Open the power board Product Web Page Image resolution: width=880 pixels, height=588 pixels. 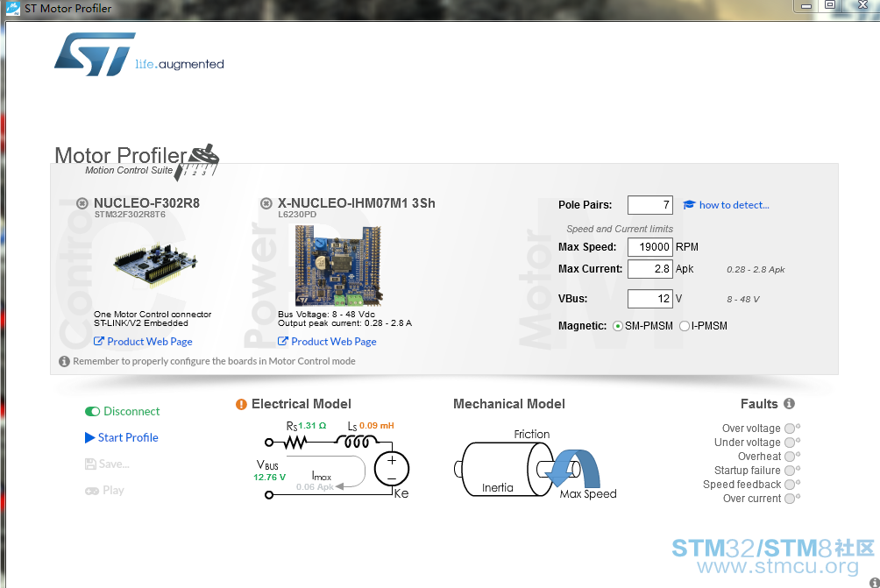(327, 341)
